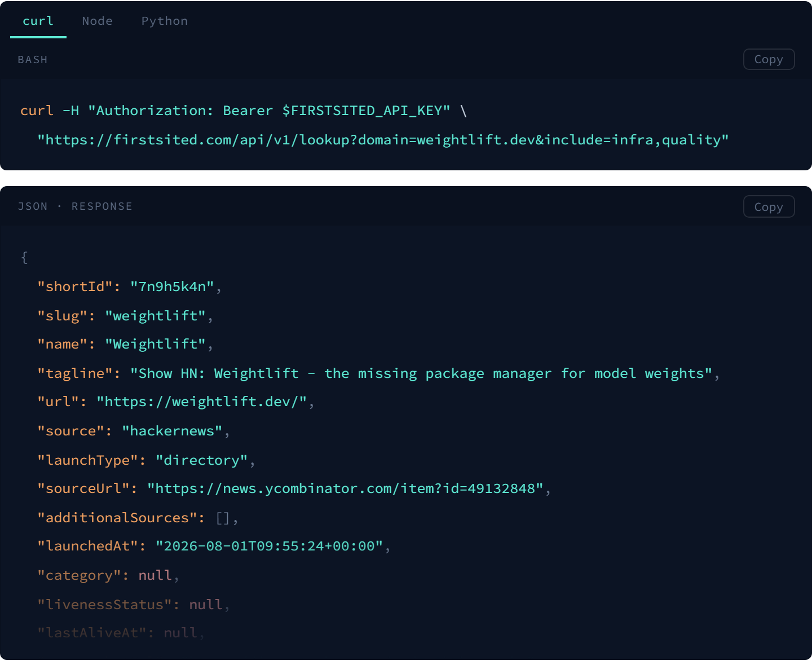Click the BASH language label
The image size is (812, 661).
tap(33, 60)
